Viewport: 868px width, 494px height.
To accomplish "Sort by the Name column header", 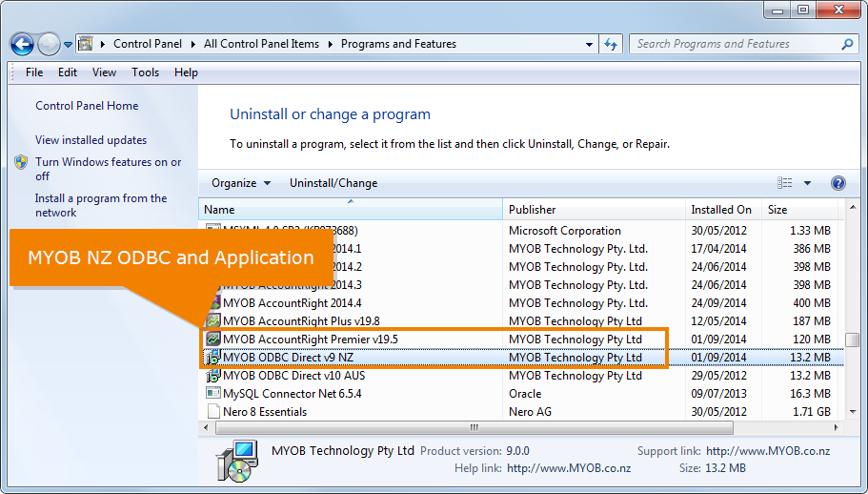I will pos(350,210).
